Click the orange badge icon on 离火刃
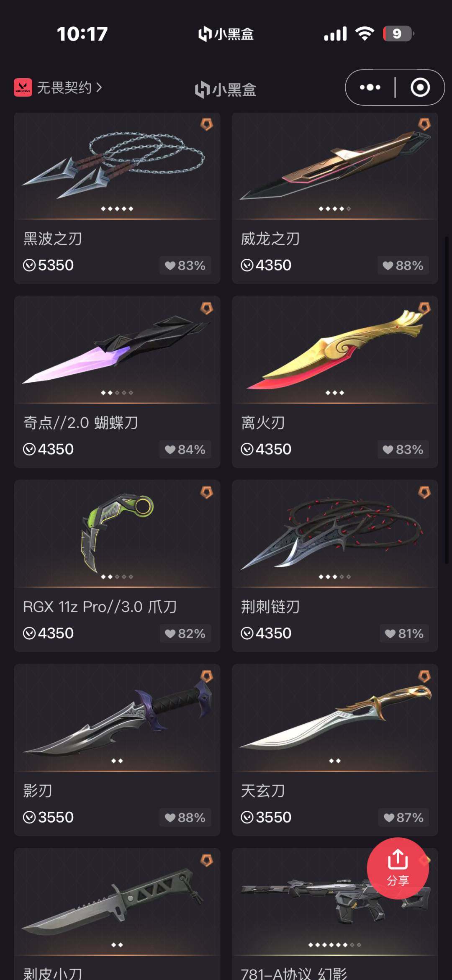 424,309
